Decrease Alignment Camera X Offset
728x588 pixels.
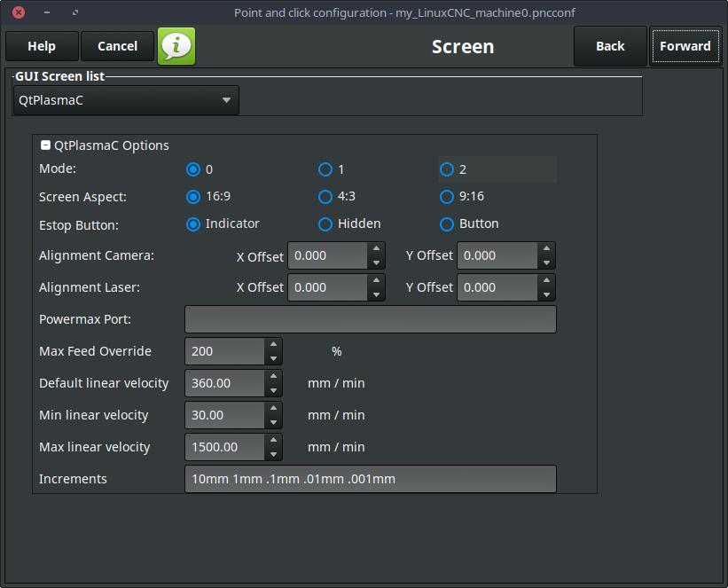[x=376, y=263]
